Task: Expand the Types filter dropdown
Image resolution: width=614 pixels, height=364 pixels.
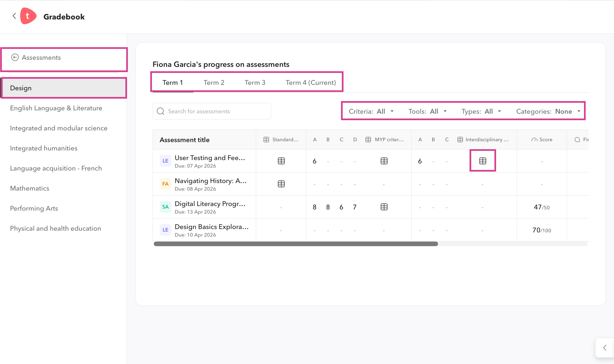Action: coord(481,111)
